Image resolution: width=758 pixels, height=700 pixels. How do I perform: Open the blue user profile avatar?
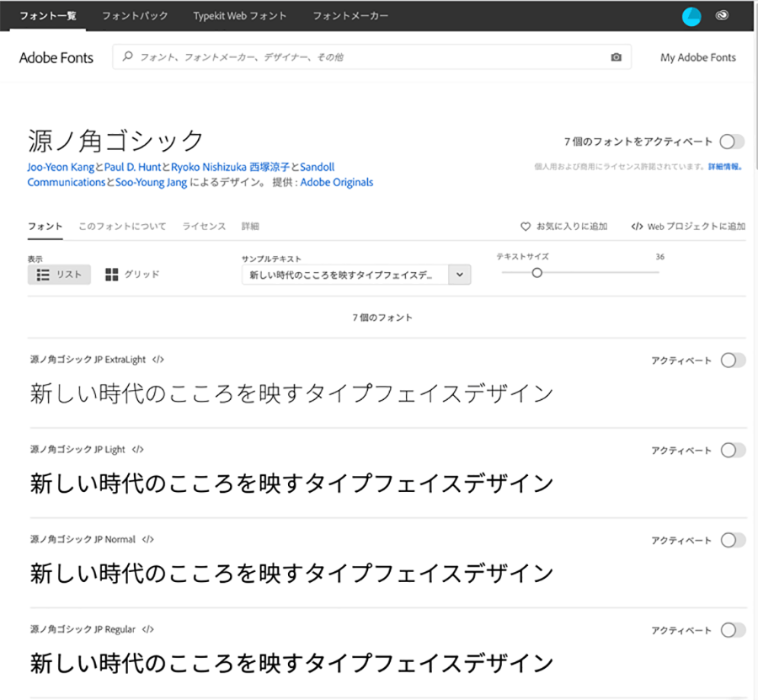(x=691, y=16)
